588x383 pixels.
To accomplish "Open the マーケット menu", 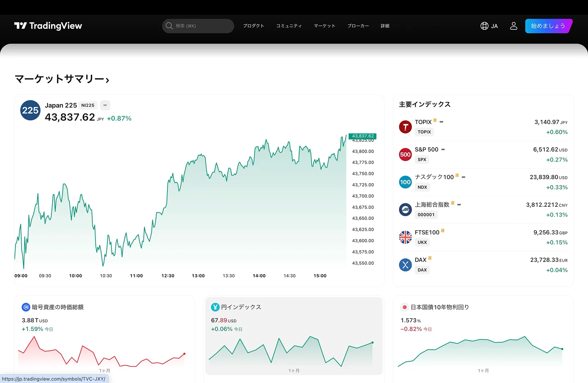I will click(x=325, y=26).
